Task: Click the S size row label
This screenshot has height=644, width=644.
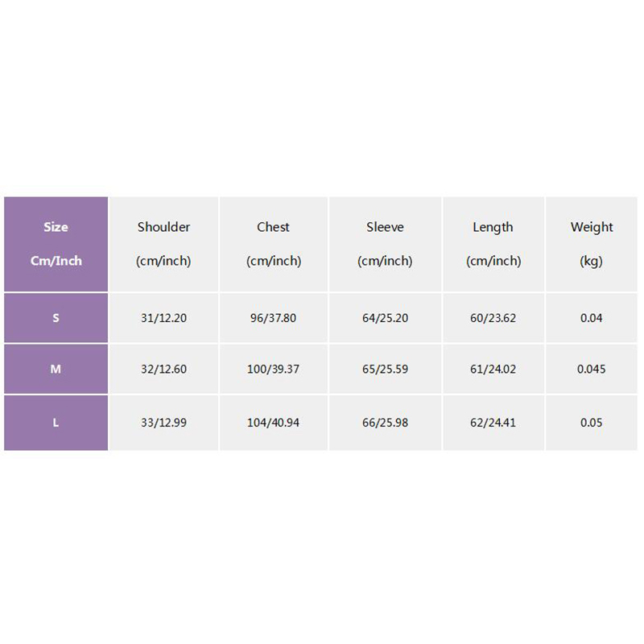Action: (56, 318)
